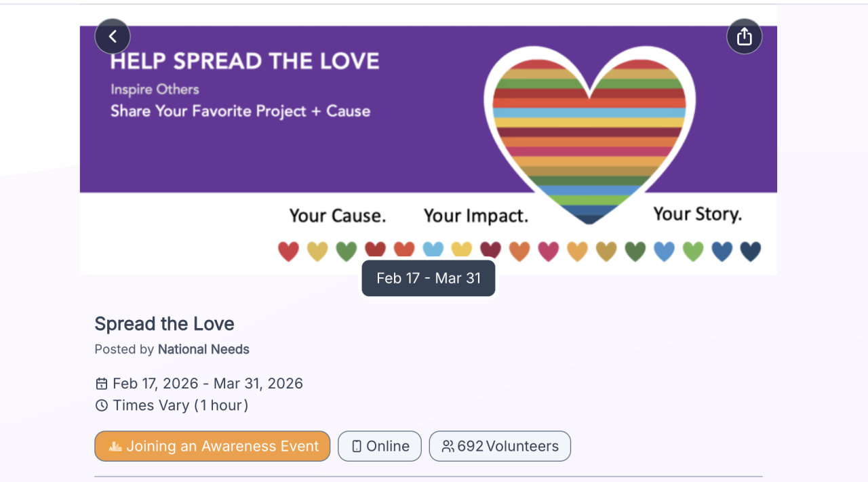Click the icon in the Awareness Event tag

(115, 446)
